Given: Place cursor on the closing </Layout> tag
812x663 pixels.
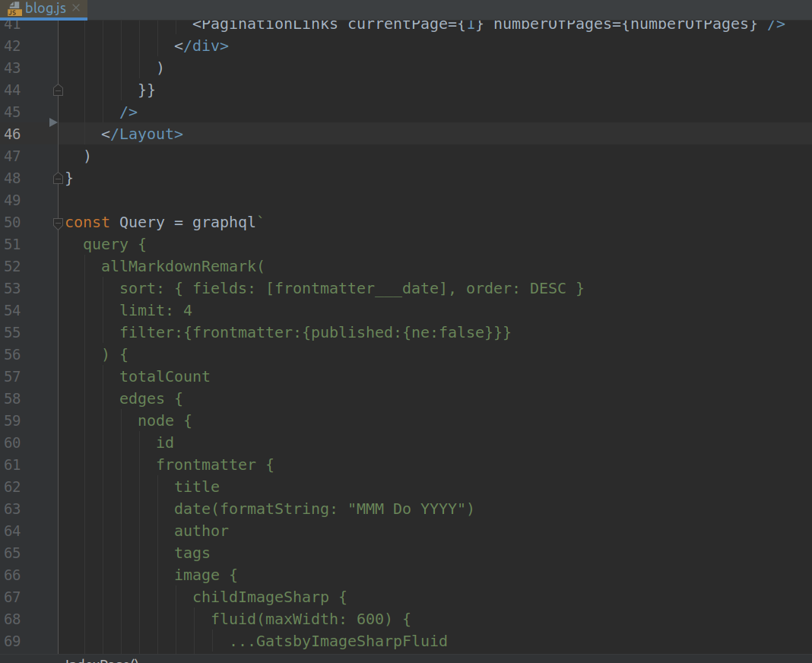Looking at the screenshot, I should [142, 134].
